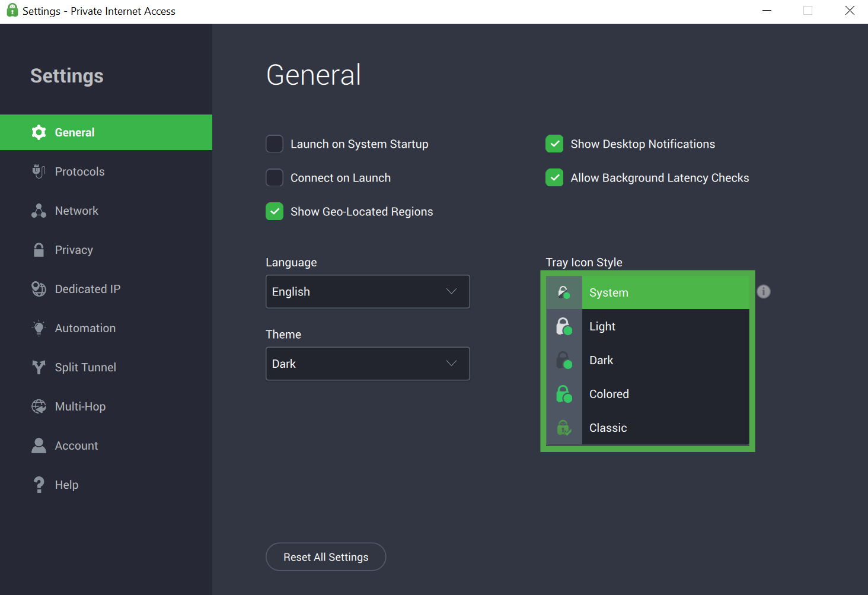Open the Theme dropdown showing Dark

coord(368,364)
